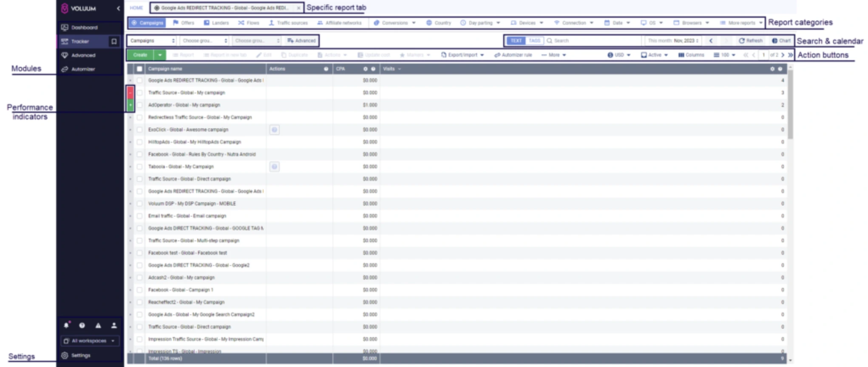Click into the Search field
This screenshot has width=868, height=367.
click(x=593, y=41)
